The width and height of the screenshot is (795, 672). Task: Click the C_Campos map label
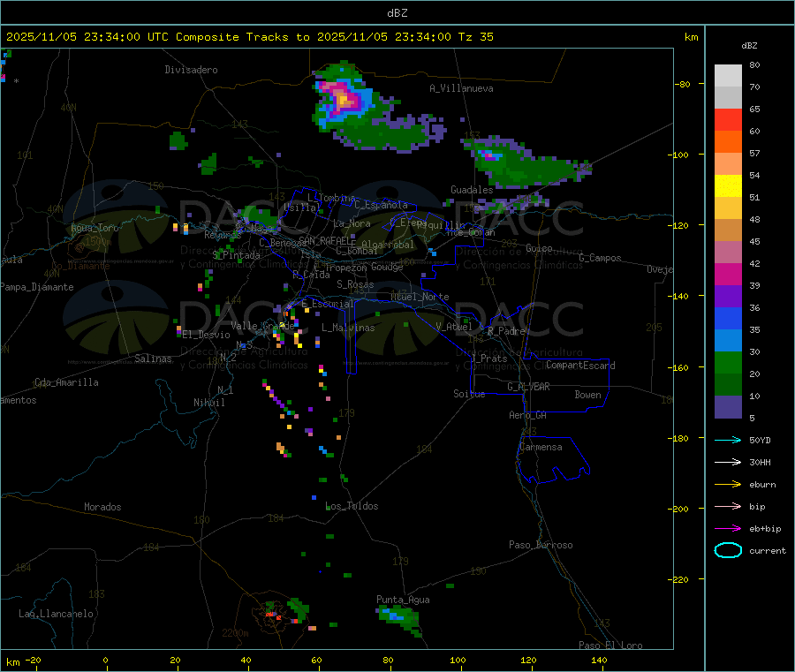pyautogui.click(x=601, y=258)
